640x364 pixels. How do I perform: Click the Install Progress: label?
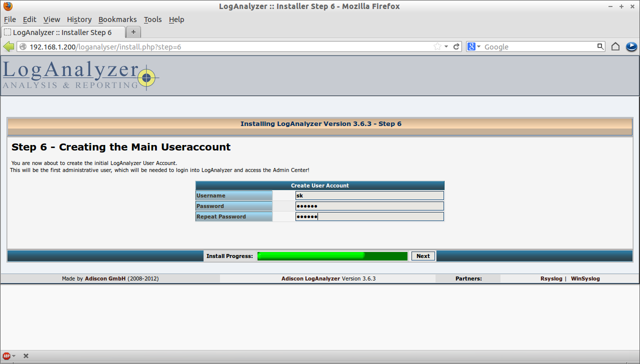(229, 256)
